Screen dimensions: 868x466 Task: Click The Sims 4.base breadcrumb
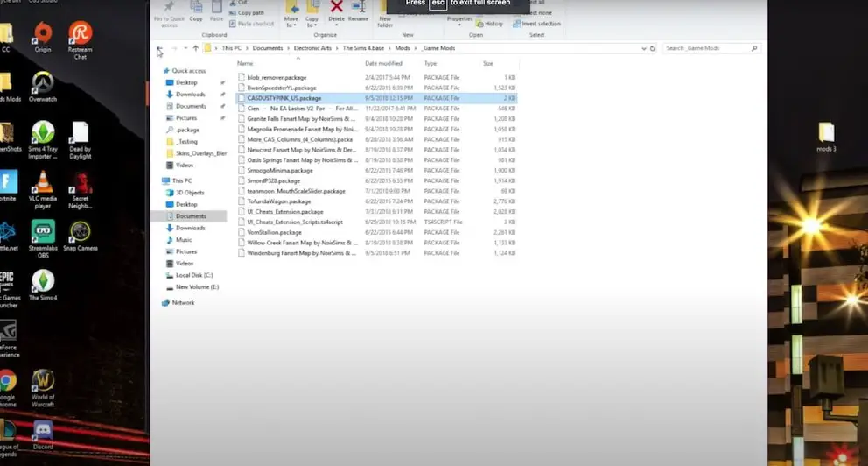click(x=363, y=48)
